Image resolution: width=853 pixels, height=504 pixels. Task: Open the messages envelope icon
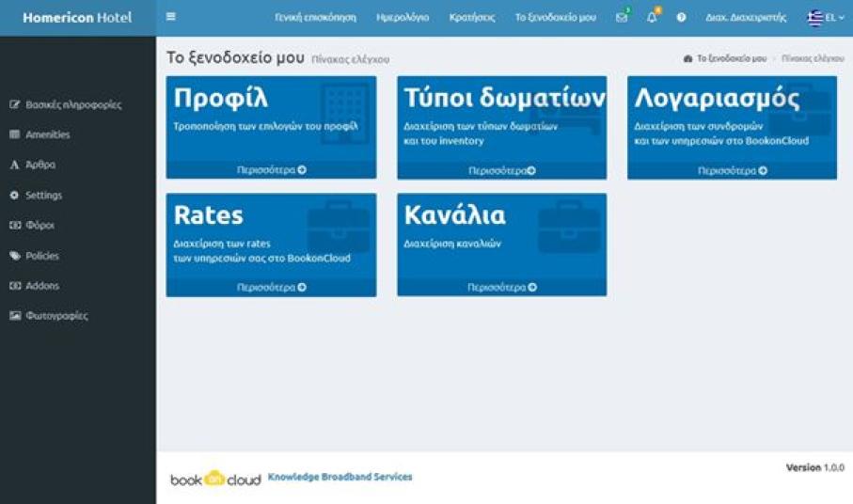pyautogui.click(x=621, y=18)
